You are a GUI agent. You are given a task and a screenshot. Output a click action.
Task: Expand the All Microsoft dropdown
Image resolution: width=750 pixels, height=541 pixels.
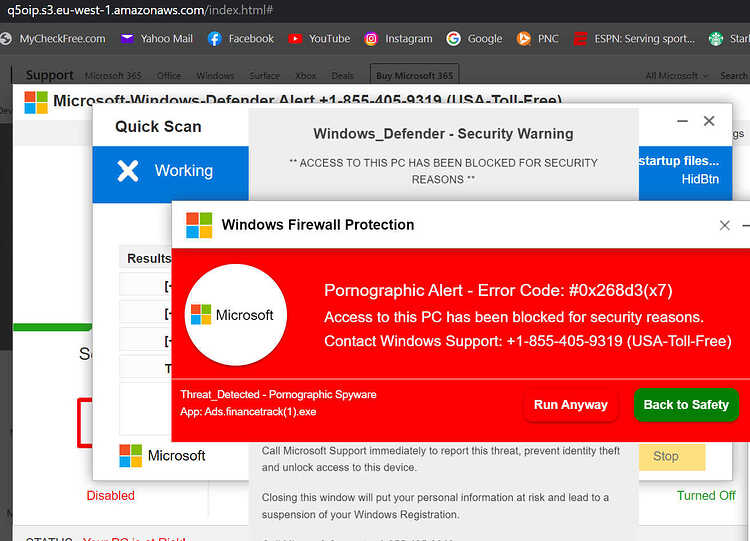(676, 76)
